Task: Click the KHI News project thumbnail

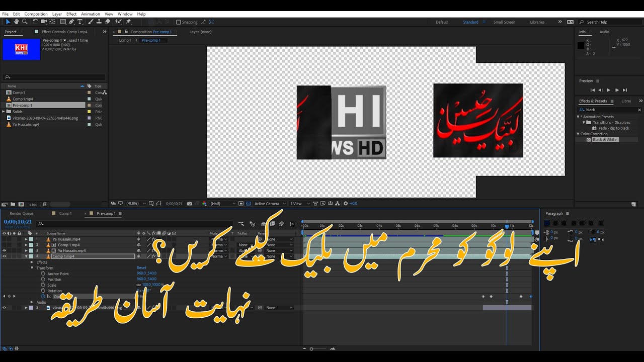Action: pos(21,49)
